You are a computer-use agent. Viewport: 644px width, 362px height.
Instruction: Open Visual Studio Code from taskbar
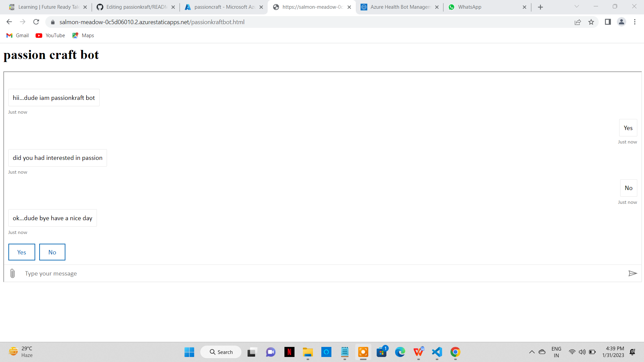(x=437, y=352)
